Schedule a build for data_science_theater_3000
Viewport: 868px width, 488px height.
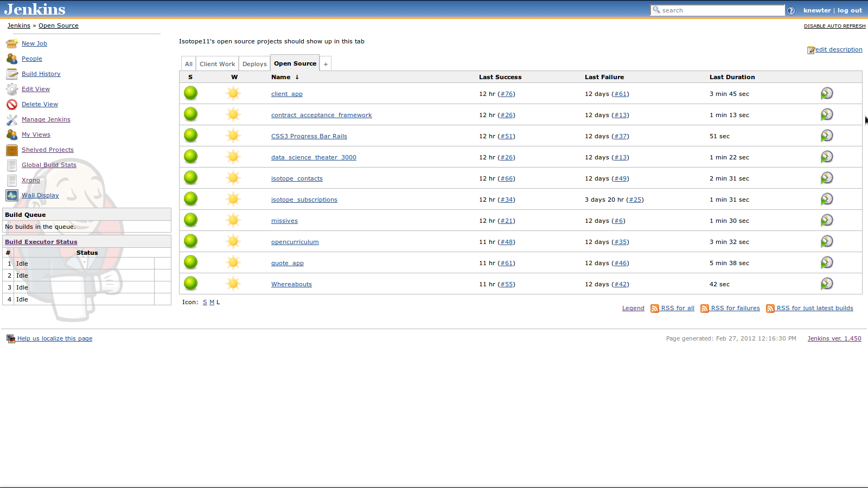[x=827, y=157]
